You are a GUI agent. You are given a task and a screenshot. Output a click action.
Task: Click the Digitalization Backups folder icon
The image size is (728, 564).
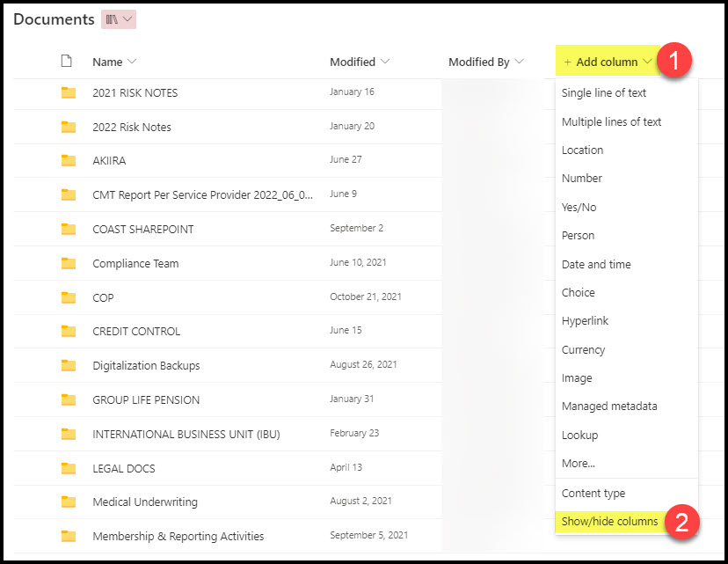(x=69, y=365)
